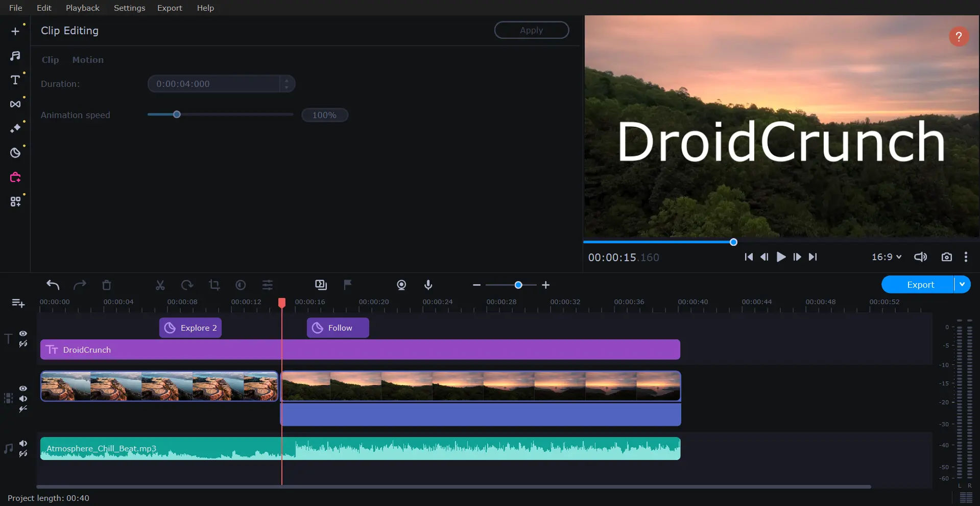Image resolution: width=980 pixels, height=506 pixels.
Task: Open the Audio (music note) sidebar tab
Action: coord(15,56)
